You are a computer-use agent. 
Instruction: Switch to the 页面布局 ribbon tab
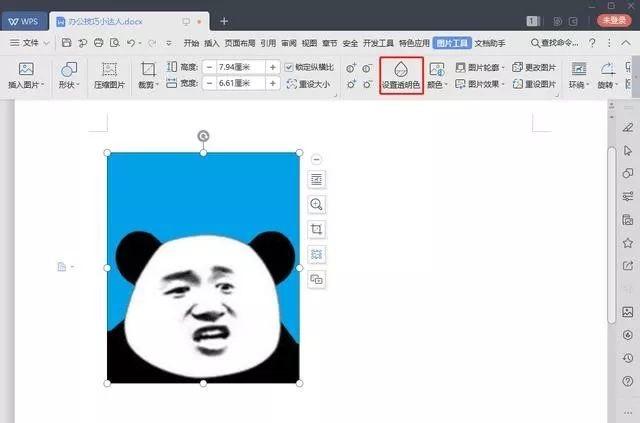click(240, 43)
